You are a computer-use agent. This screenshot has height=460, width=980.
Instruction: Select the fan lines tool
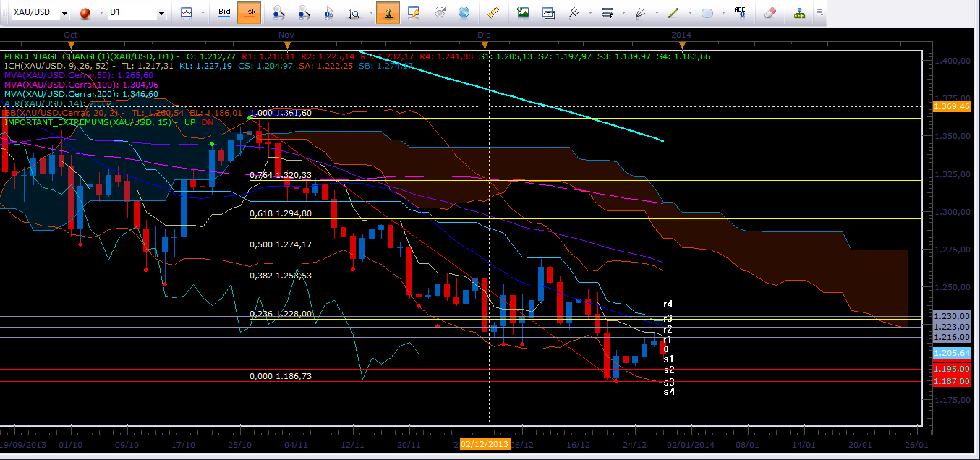point(639,12)
